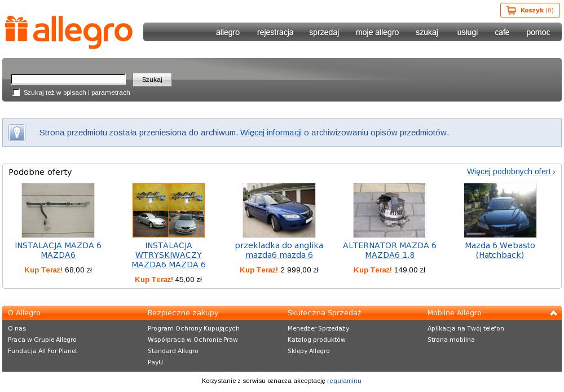Visit cafe from the navigation bar
564x392 pixels.
pos(502,32)
